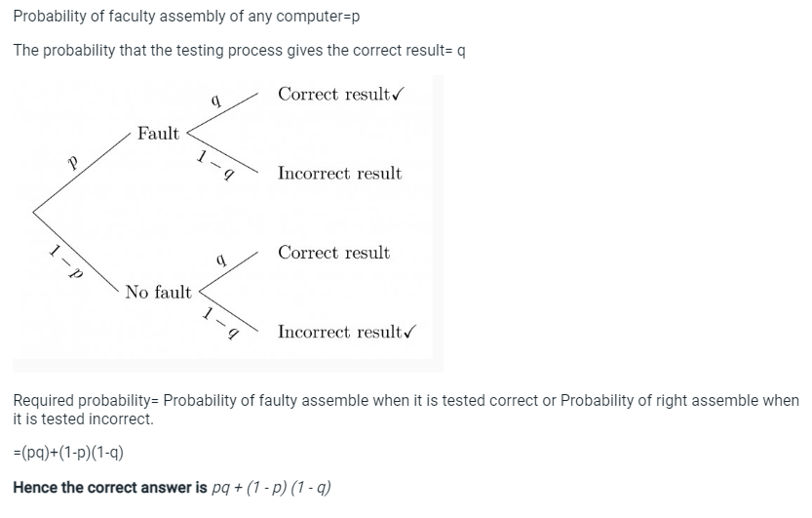Click the checkmark beside the bottom Incorrect result
This screenshot has width=812, height=518.
pos(410,333)
